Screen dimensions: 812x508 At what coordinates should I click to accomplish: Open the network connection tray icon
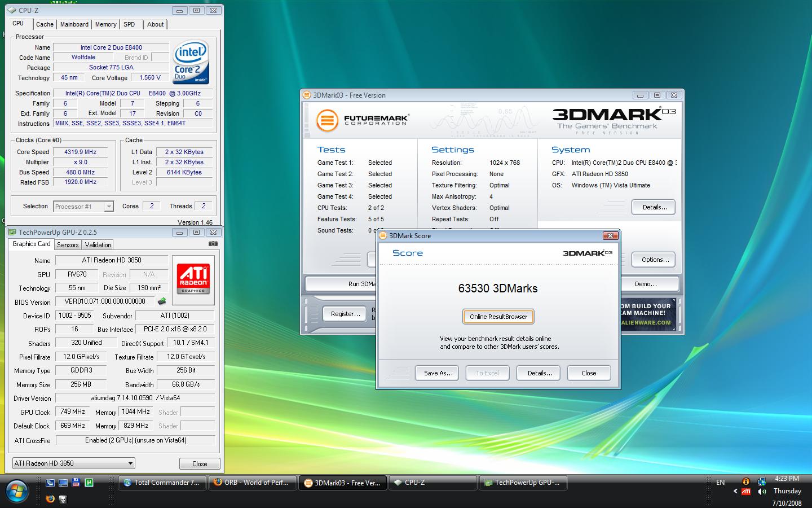pos(761,481)
